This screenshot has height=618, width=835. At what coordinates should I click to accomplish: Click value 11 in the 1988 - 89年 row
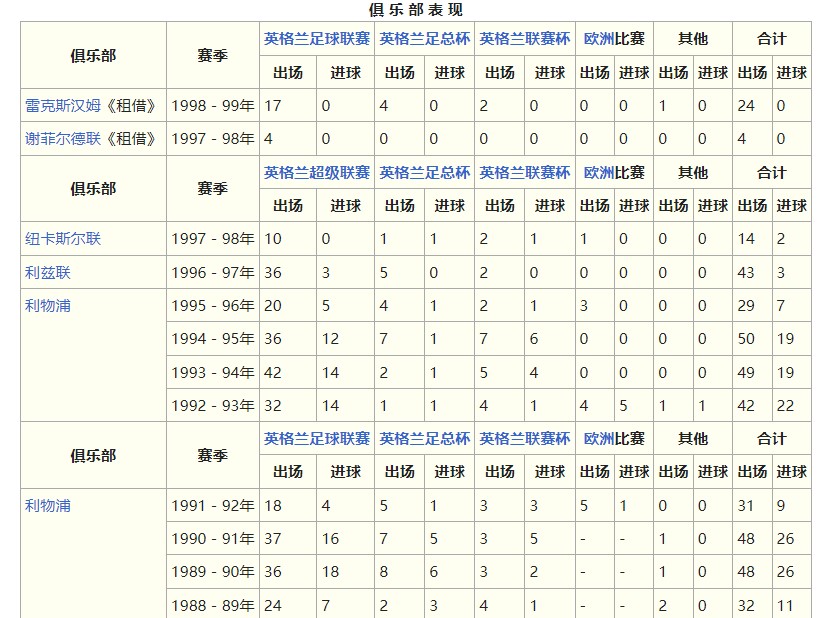(x=785, y=605)
